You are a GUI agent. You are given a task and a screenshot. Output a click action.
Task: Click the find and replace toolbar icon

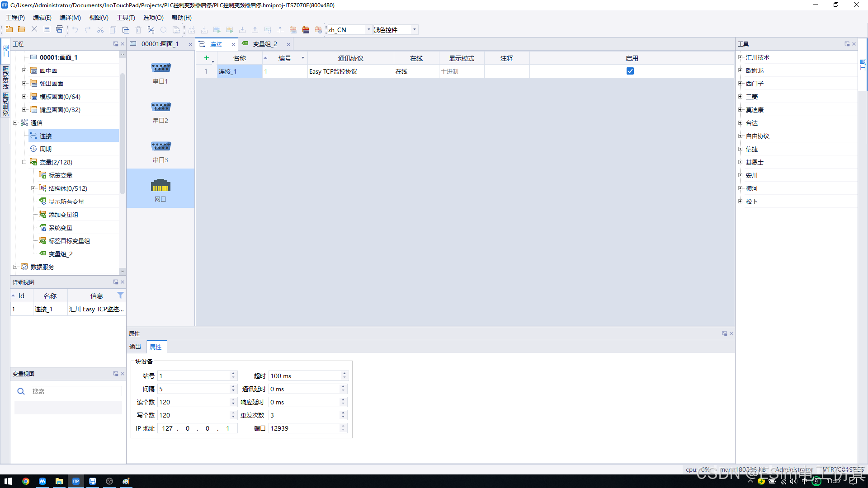tap(151, 30)
